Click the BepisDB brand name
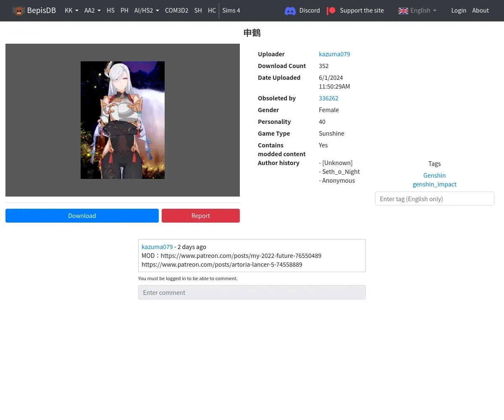504x420 pixels. [x=42, y=10]
